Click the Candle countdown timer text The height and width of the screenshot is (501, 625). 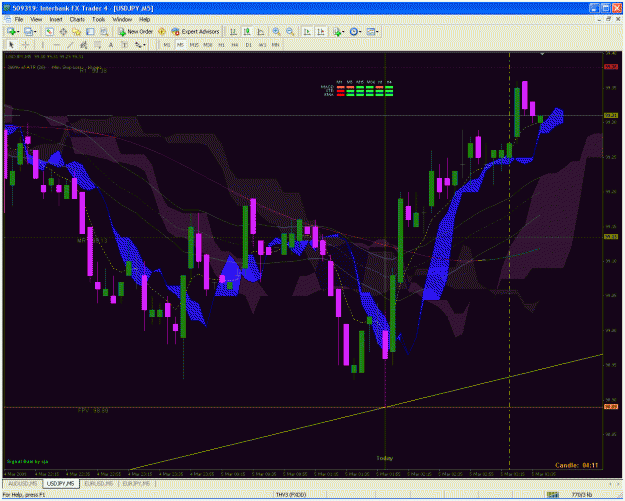point(576,465)
